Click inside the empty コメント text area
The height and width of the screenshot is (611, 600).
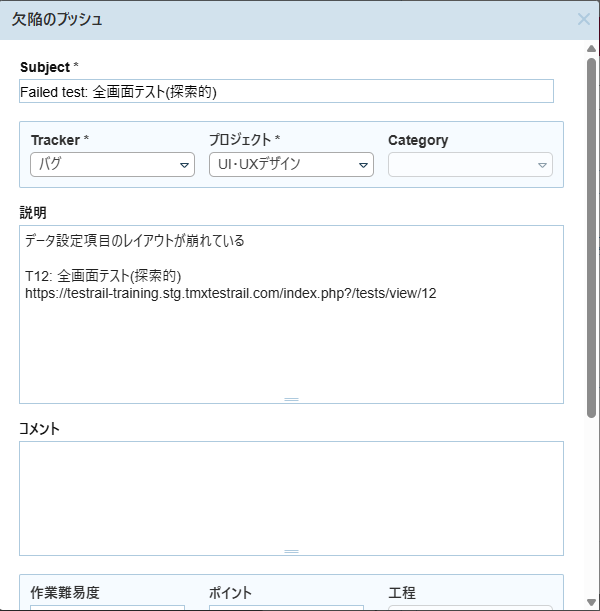pyautogui.click(x=291, y=495)
